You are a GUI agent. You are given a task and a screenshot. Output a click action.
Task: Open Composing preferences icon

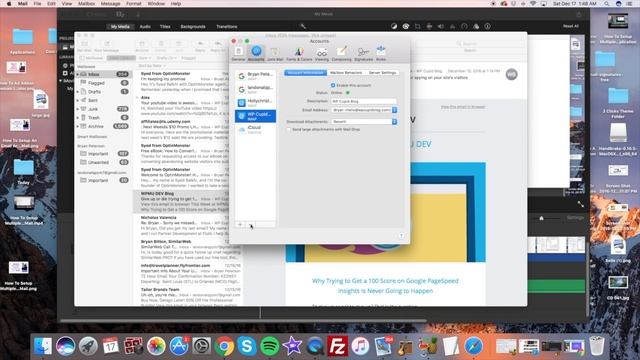click(x=341, y=53)
